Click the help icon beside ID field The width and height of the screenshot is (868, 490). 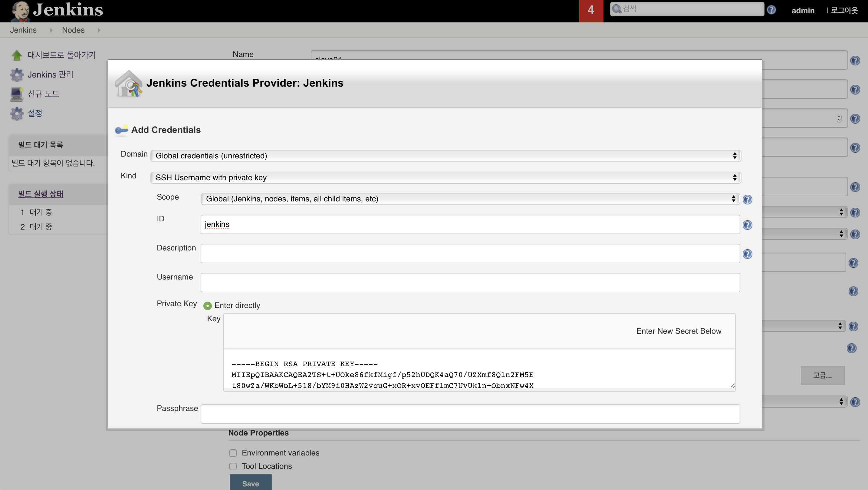pos(747,225)
